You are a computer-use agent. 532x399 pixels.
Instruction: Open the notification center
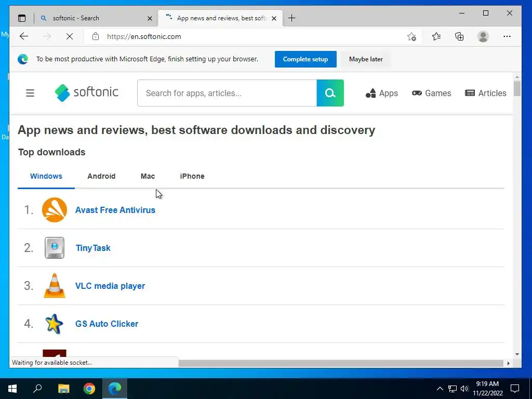tap(515, 389)
